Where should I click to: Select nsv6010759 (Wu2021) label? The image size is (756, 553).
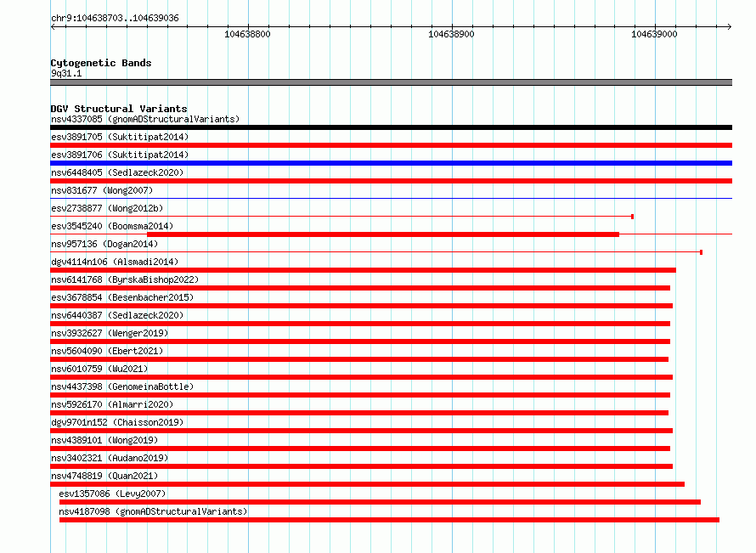[99, 369]
